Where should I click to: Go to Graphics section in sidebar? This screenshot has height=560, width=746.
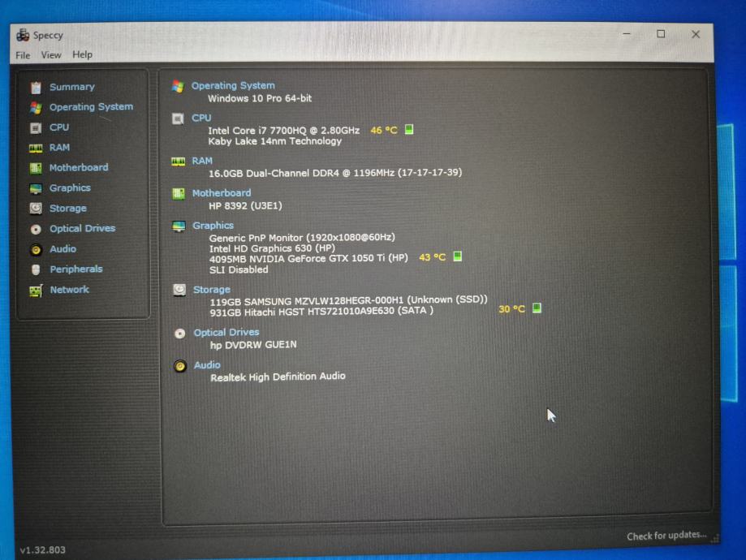click(x=70, y=188)
